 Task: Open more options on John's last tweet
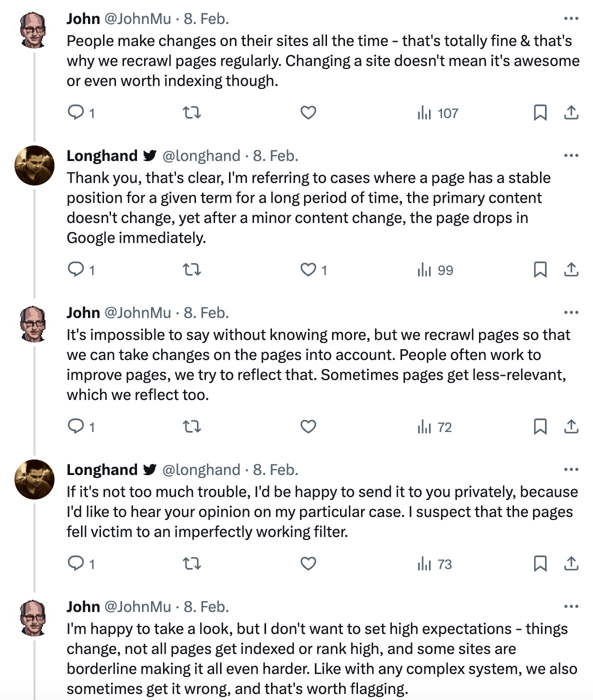[571, 606]
